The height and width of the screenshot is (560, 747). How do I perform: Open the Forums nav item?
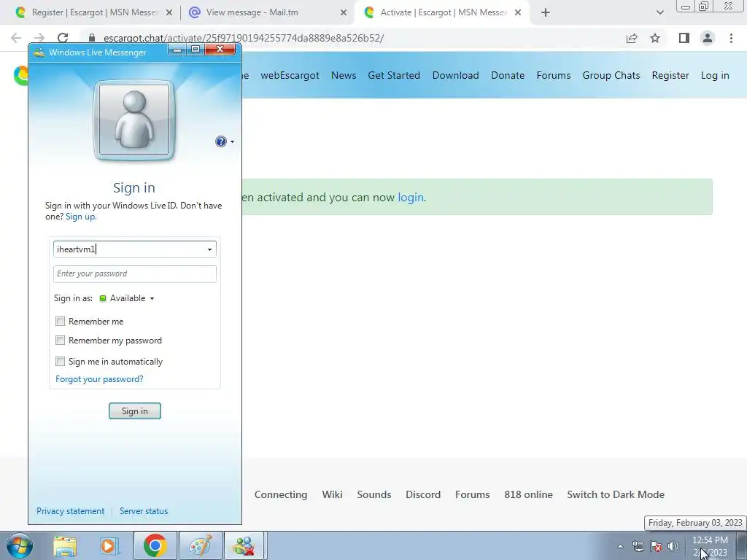coord(554,75)
